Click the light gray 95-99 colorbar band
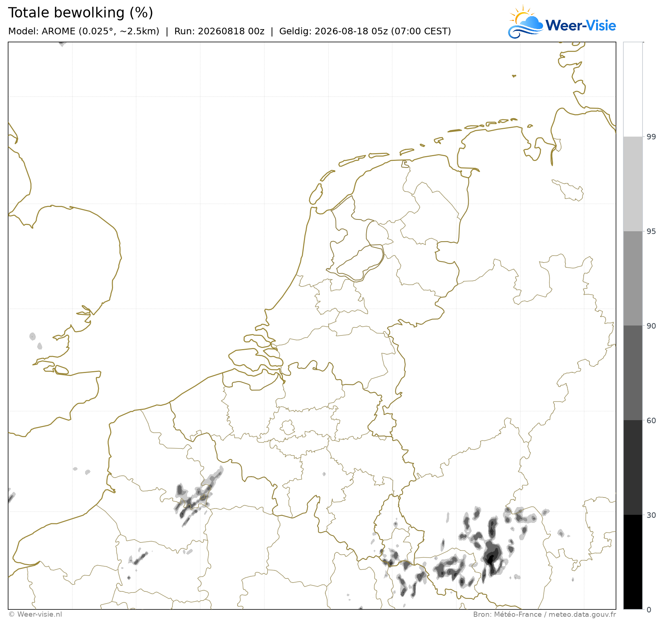The width and height of the screenshot is (672, 619). [633, 184]
